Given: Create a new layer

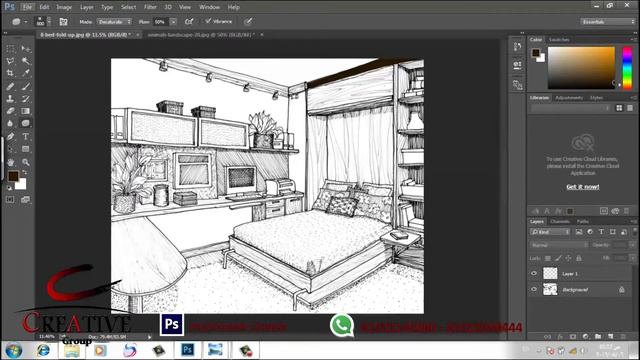Looking at the screenshot, I should 610,336.
